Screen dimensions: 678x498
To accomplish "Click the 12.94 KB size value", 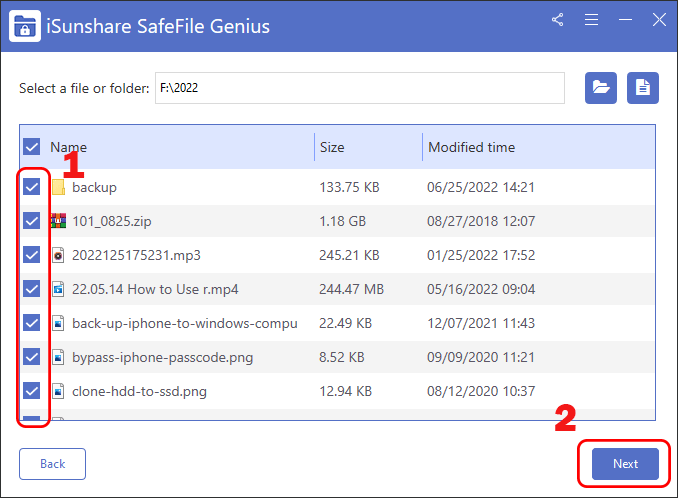I will click(345, 391).
